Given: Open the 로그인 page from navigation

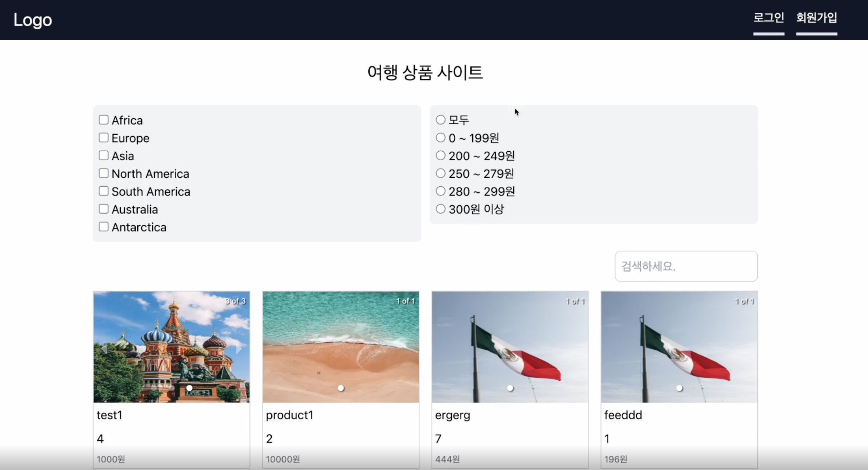Looking at the screenshot, I should [x=769, y=18].
